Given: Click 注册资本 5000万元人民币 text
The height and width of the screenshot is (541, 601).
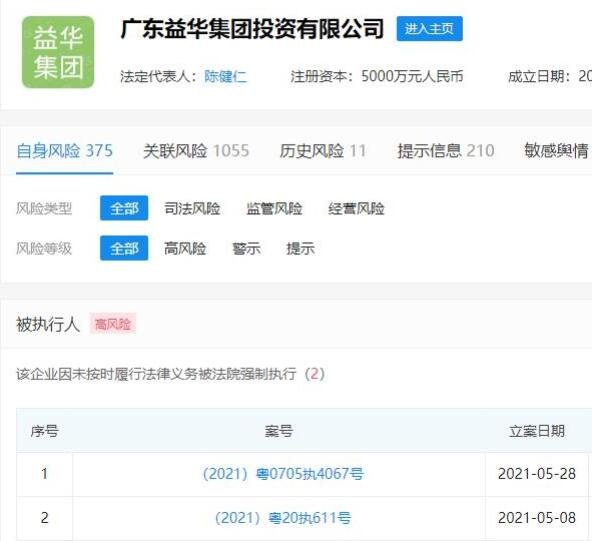Looking at the screenshot, I should [x=377, y=76].
